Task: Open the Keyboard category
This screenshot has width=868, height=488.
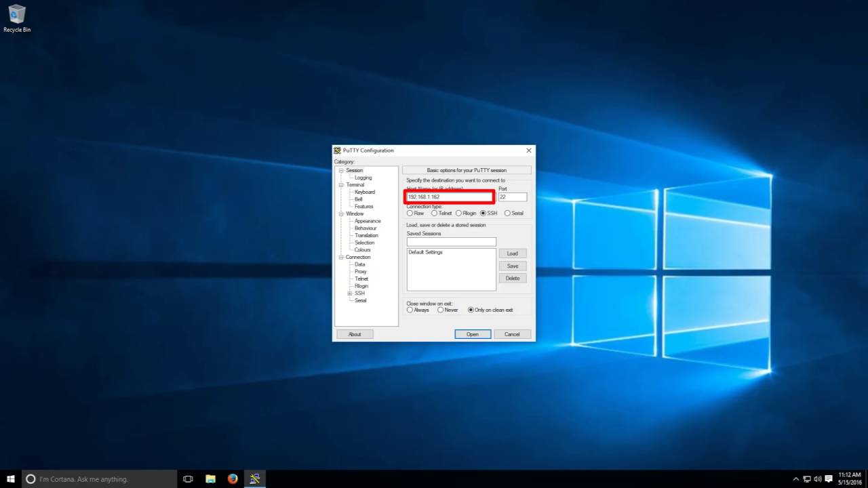Action: tap(364, 192)
